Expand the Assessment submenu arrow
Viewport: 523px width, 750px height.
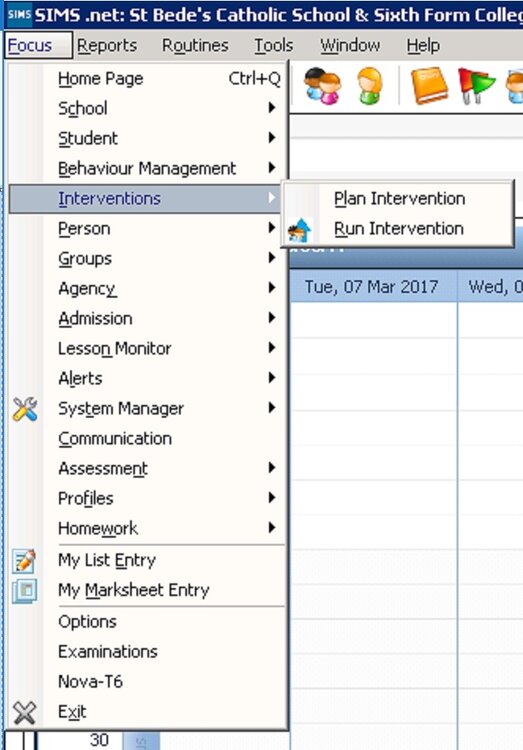pyautogui.click(x=272, y=468)
